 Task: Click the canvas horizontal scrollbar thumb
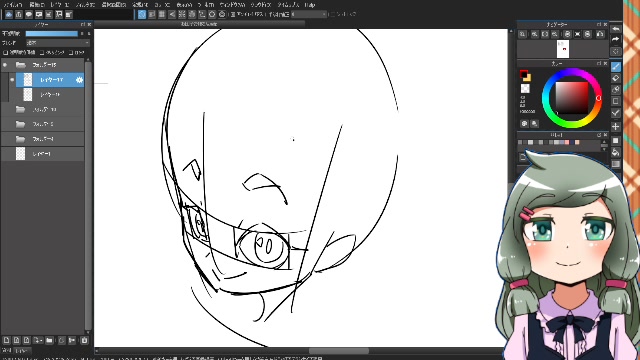[339, 351]
